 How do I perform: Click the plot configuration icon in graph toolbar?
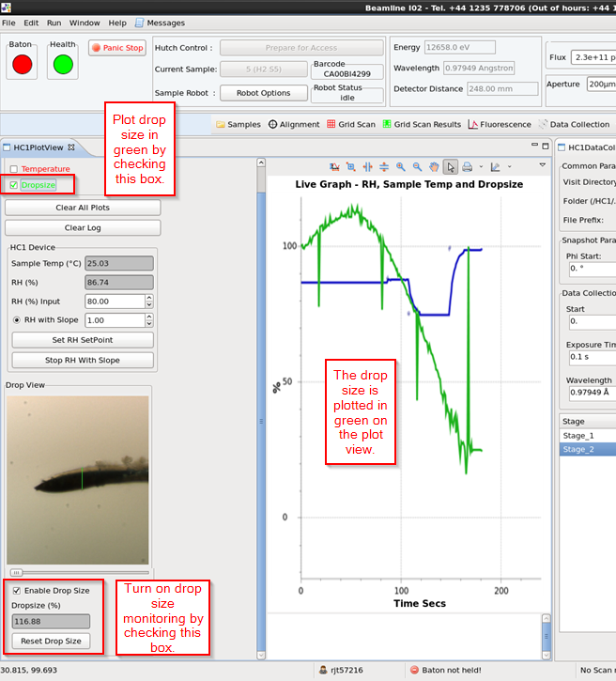coord(334,167)
